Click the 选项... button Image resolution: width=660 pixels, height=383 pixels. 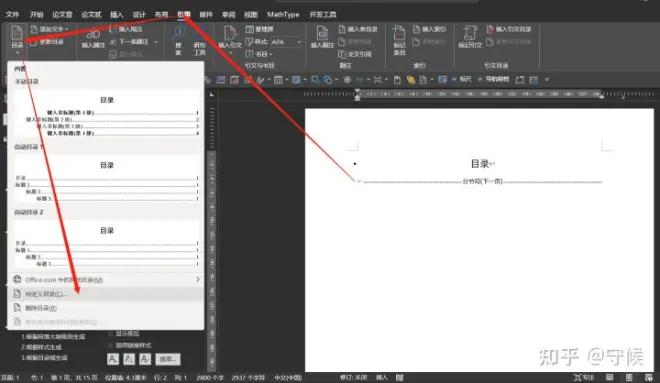[x=168, y=359]
